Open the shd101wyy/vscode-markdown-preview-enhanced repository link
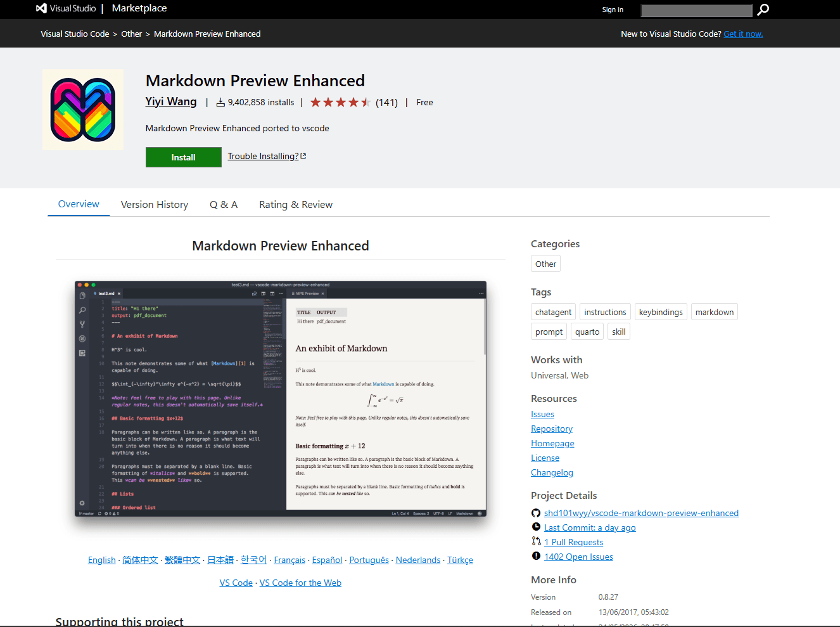The image size is (840, 627). point(641,513)
